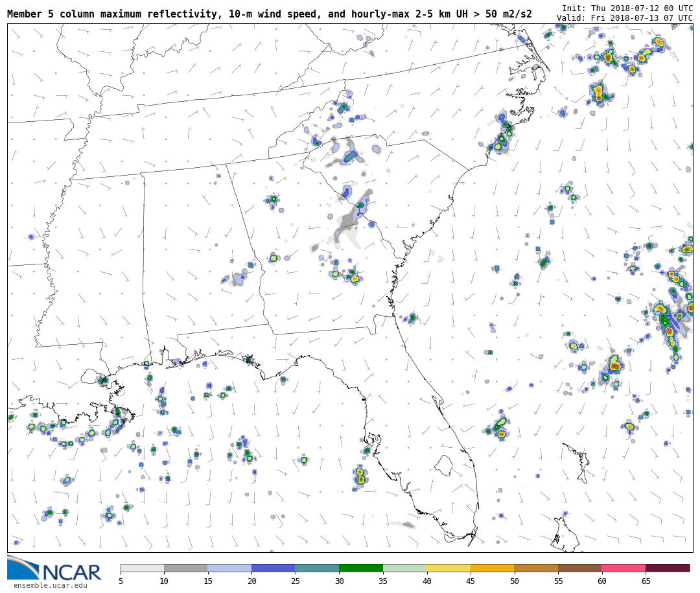
Task: Select the orange 45-50 colorbar segment
Action: tap(493, 568)
